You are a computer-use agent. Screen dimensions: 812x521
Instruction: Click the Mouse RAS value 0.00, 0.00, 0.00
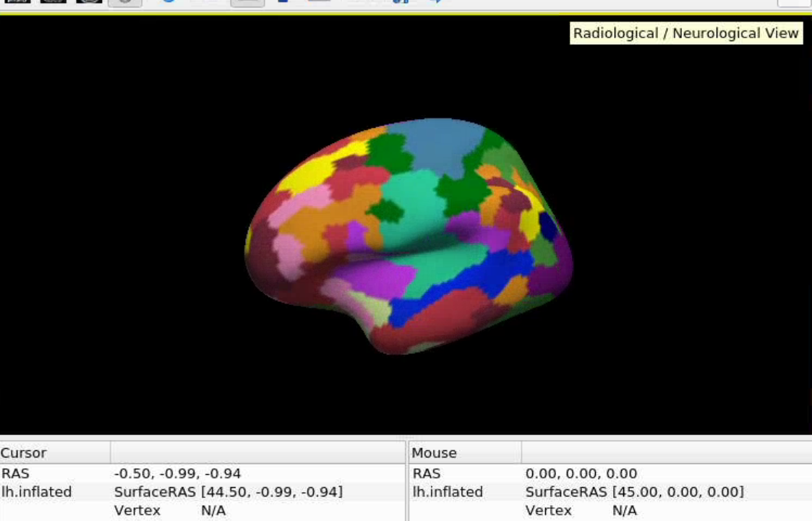(x=581, y=473)
